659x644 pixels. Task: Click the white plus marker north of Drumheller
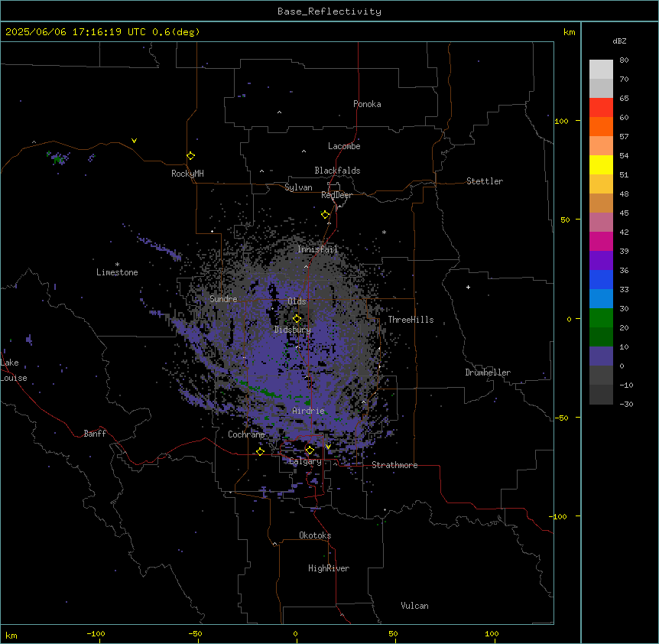tap(468, 287)
